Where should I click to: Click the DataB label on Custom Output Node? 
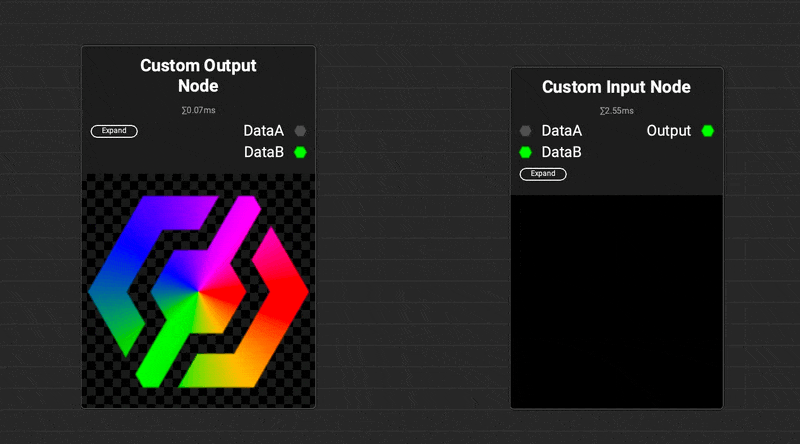coord(264,153)
